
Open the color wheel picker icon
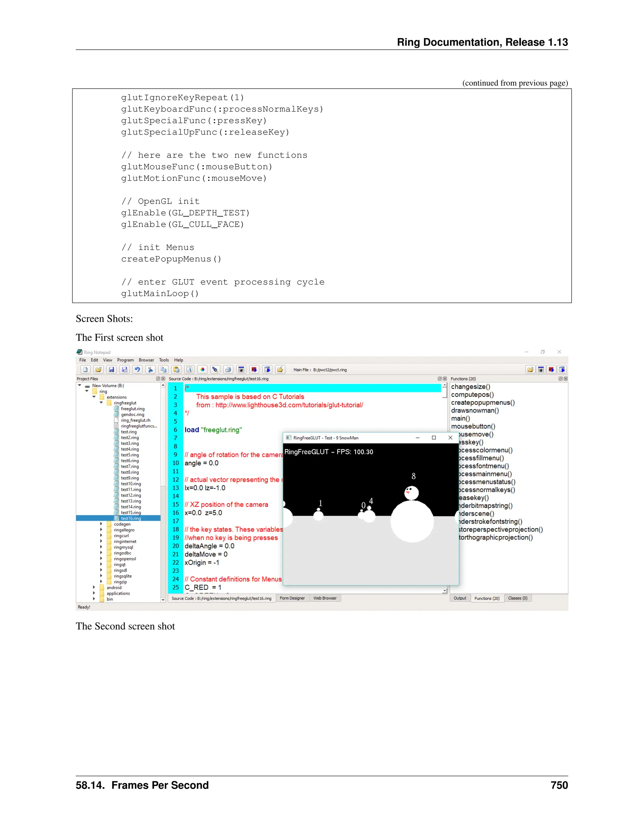tap(202, 369)
